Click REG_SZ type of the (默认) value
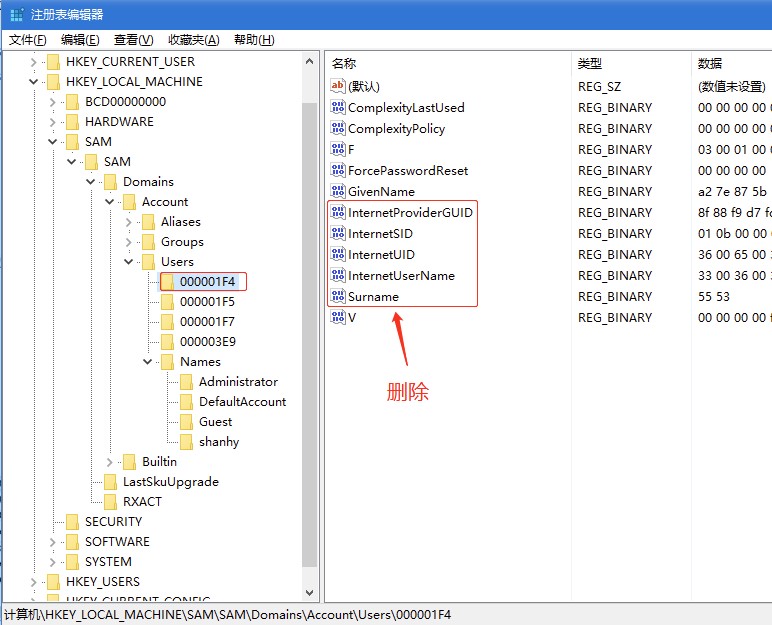The height and width of the screenshot is (625, 772). [600, 87]
